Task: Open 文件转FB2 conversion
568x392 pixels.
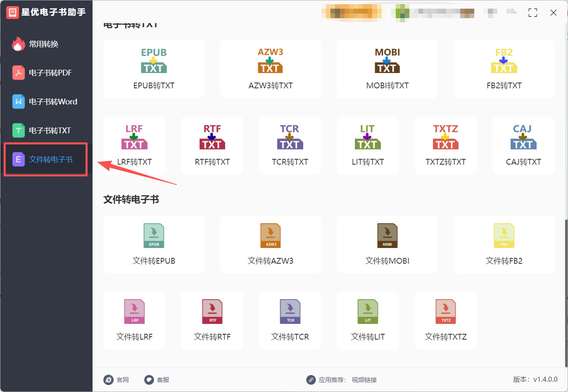Action: (x=504, y=244)
